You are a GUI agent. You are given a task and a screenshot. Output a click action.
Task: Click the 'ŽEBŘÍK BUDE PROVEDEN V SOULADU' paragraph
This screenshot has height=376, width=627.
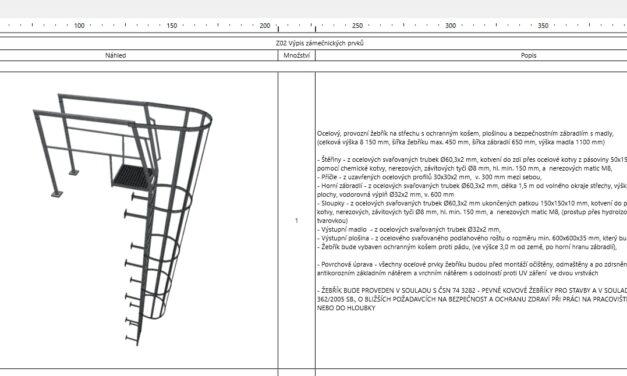472,299
